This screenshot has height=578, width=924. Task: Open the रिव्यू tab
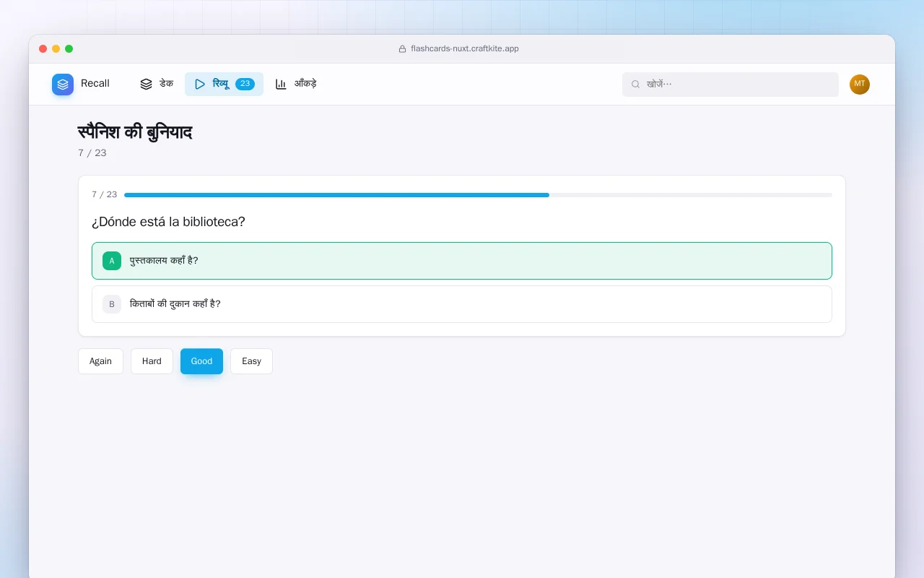click(224, 84)
